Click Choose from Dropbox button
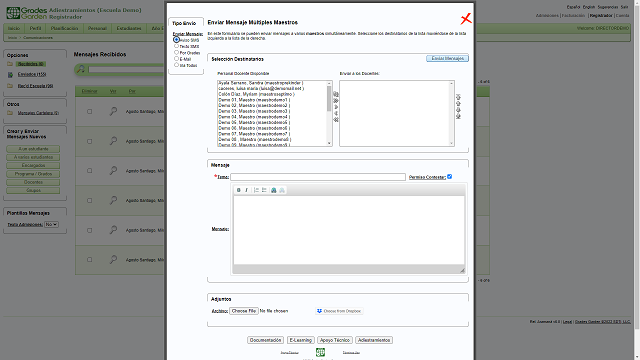 [339, 311]
